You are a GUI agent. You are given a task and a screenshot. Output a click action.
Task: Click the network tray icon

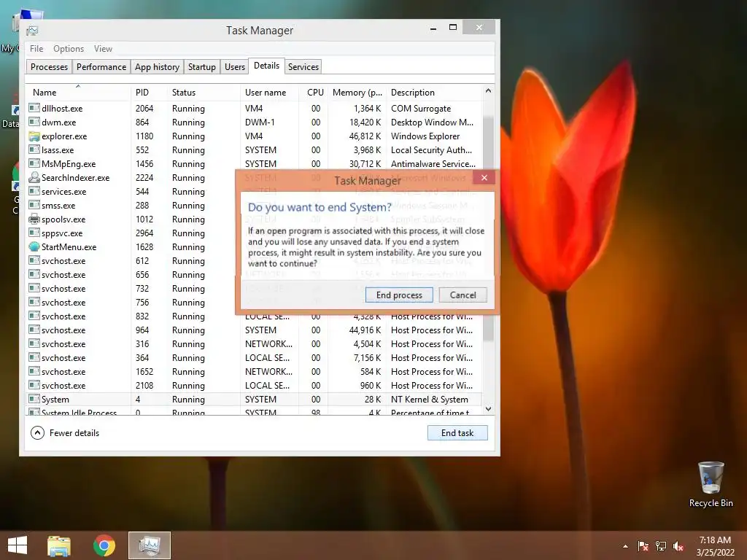pyautogui.click(x=661, y=546)
